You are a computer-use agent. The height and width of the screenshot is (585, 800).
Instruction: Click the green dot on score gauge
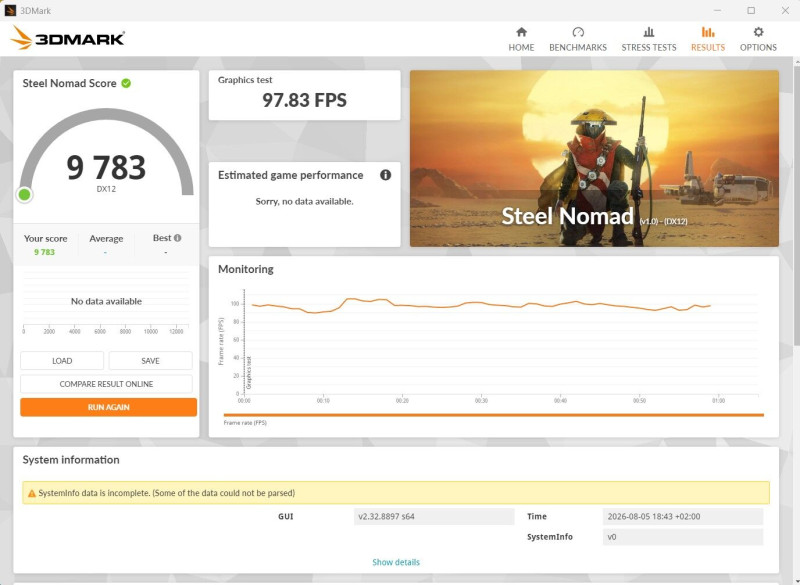pyautogui.click(x=24, y=194)
